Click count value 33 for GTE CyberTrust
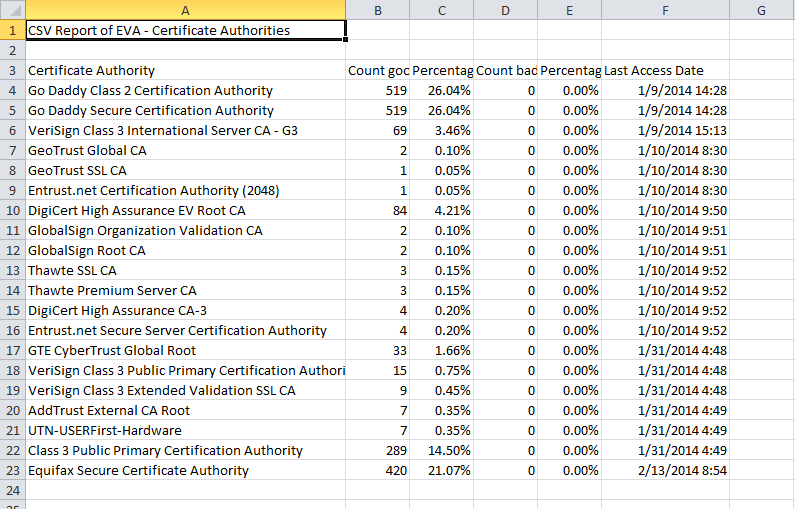The width and height of the screenshot is (795, 509). coord(378,350)
